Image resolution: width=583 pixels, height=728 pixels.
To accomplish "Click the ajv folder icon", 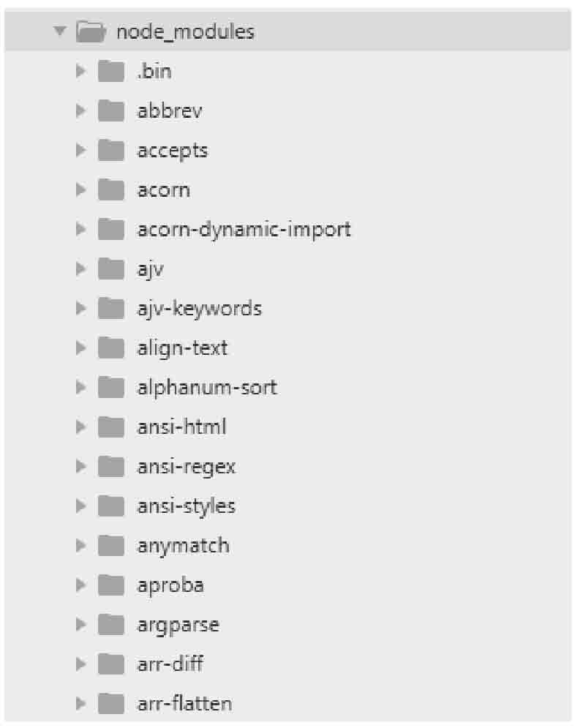I will (x=111, y=269).
